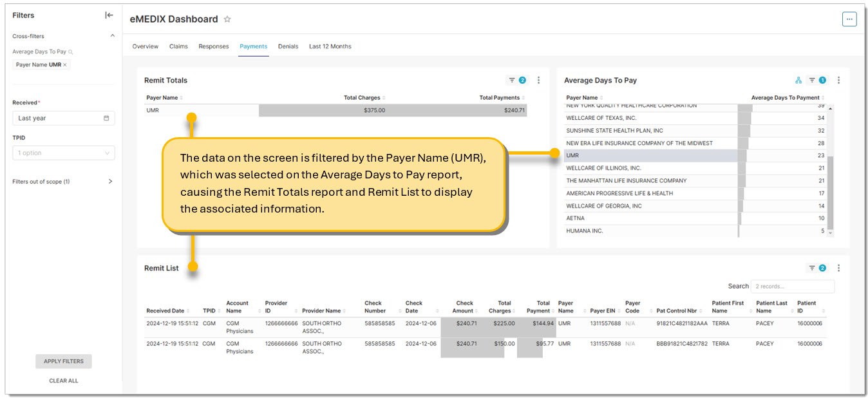This screenshot has width=868, height=398.
Task: Open the Remit List kebab menu
Action: (838, 268)
